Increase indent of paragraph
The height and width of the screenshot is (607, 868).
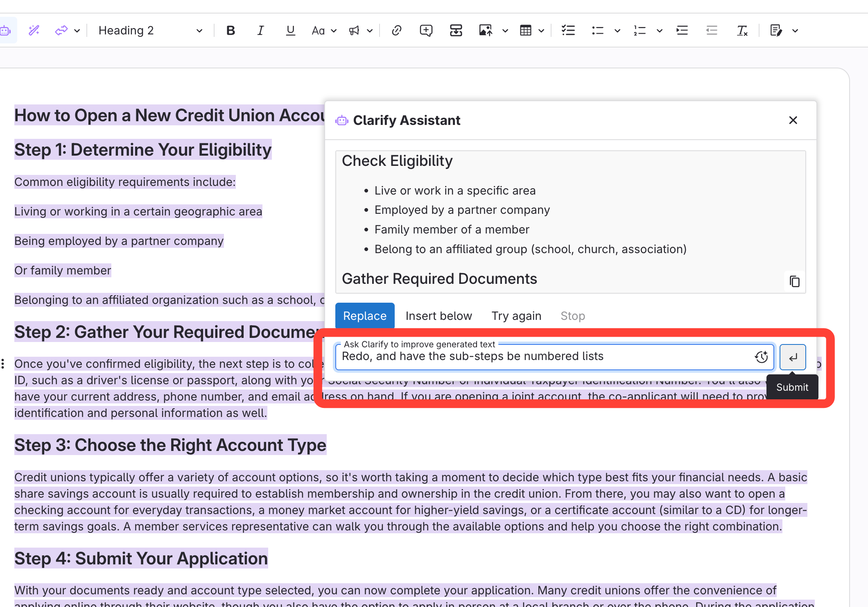[x=682, y=30]
